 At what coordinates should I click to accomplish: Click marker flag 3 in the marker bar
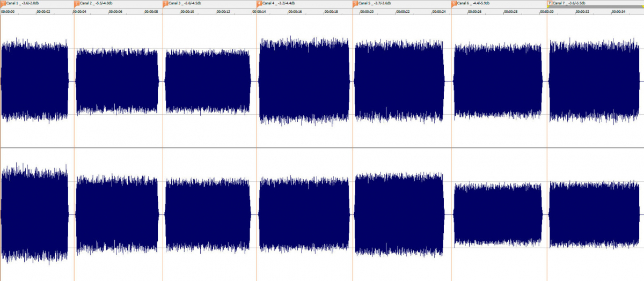[x=165, y=3]
